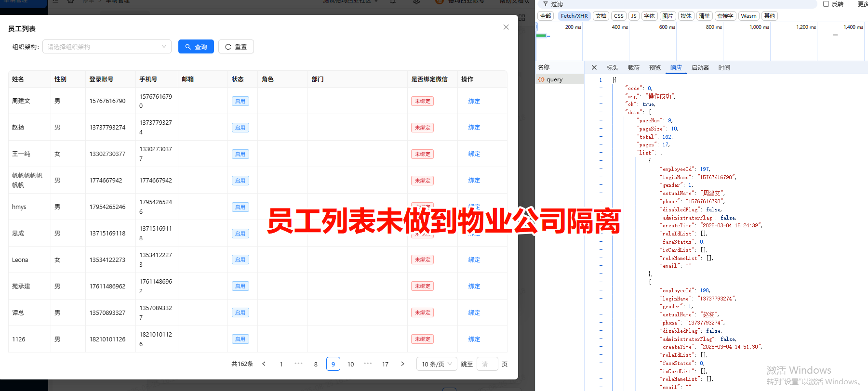Viewport: 868px width, 391px height.
Task: Select the 字体 font filter
Action: click(649, 16)
